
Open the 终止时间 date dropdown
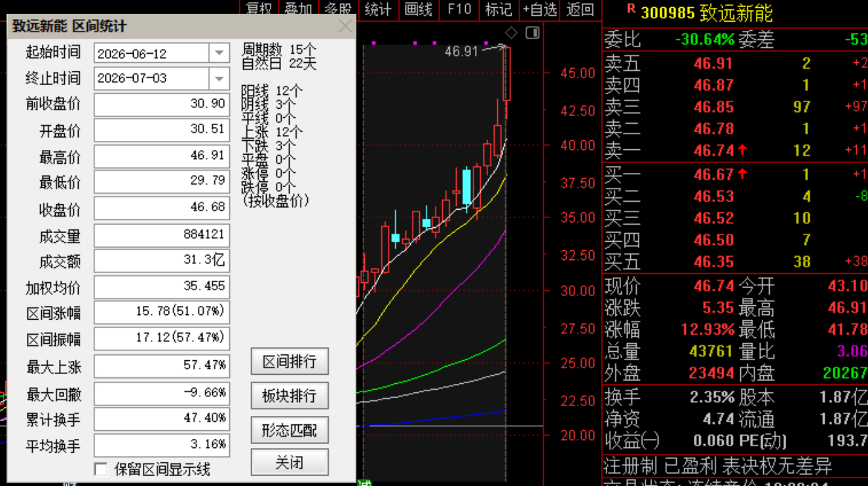pos(219,79)
